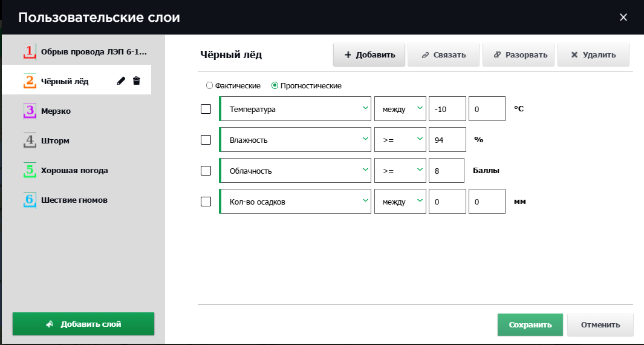Click the trash icon next to Чёрный лёд
The height and width of the screenshot is (345, 644).
(137, 81)
